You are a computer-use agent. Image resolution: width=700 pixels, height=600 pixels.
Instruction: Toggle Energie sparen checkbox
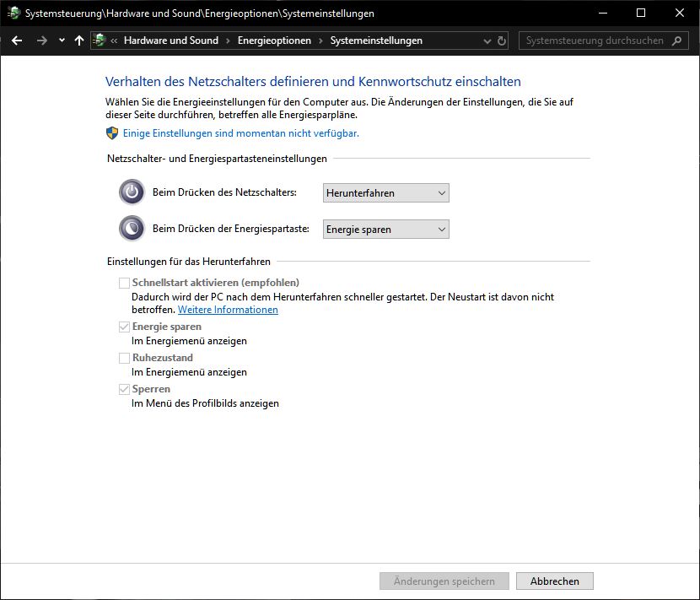tap(124, 327)
